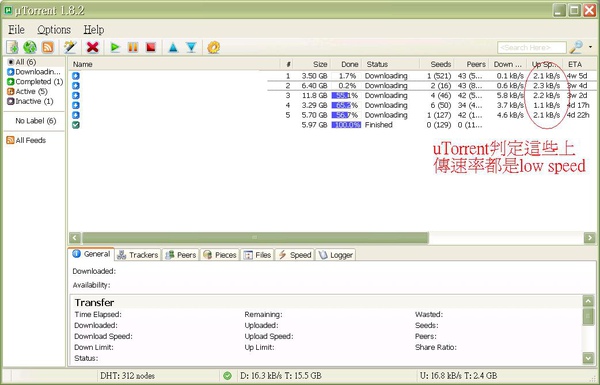The height and width of the screenshot is (385, 600).
Task: Select torrent row with size 3.50 GB
Action: click(332, 76)
